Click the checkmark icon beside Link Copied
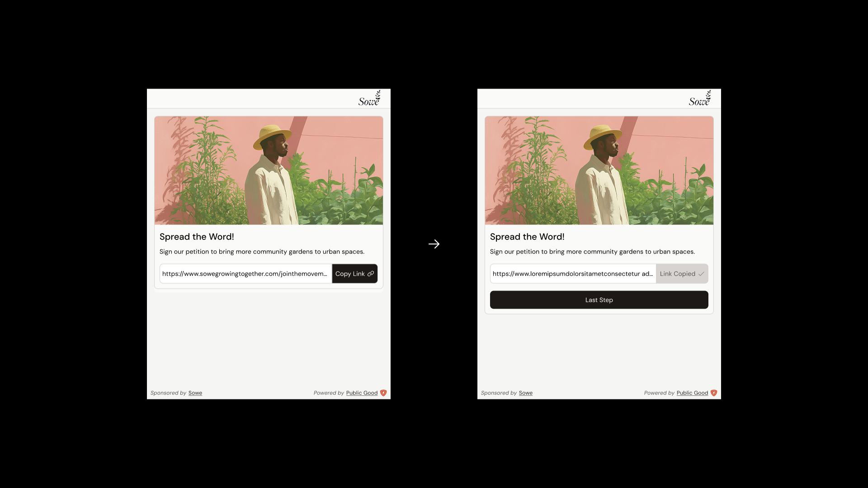 click(x=701, y=274)
